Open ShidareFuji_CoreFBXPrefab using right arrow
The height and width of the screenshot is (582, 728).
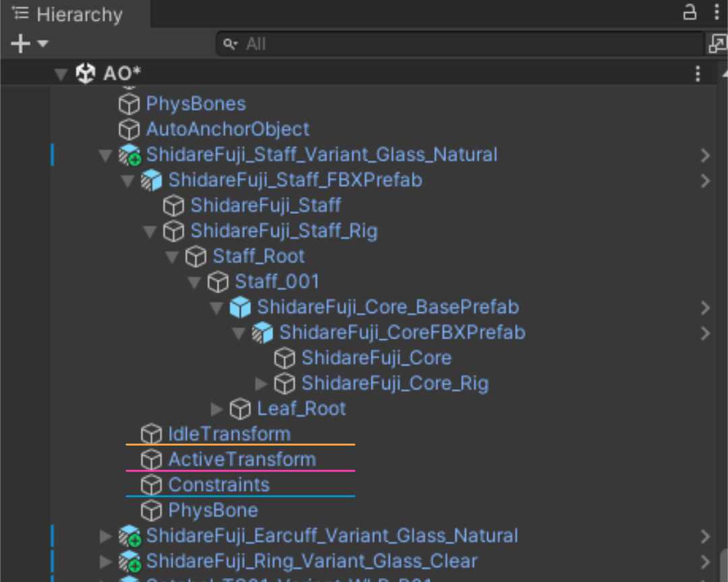point(705,333)
